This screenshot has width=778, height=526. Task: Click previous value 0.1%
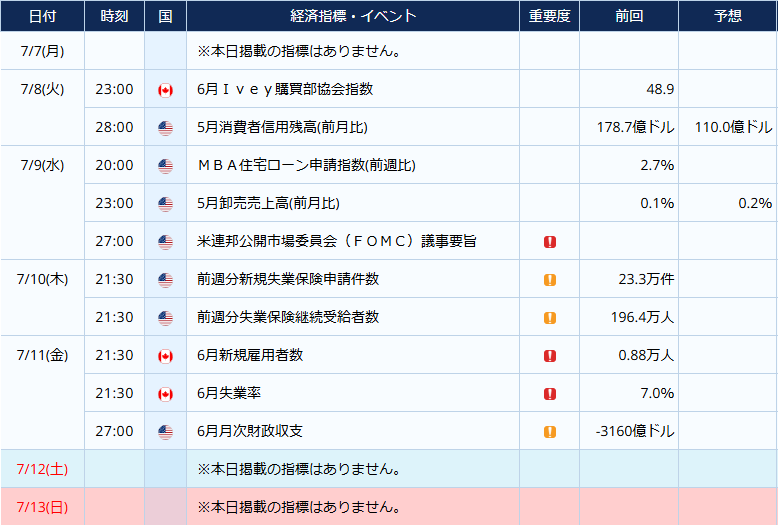coord(657,203)
